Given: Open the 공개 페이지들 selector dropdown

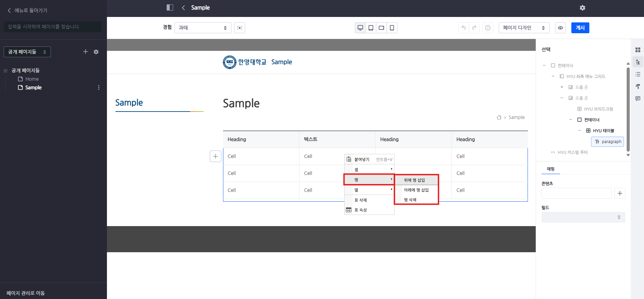Looking at the screenshot, I should [x=27, y=52].
